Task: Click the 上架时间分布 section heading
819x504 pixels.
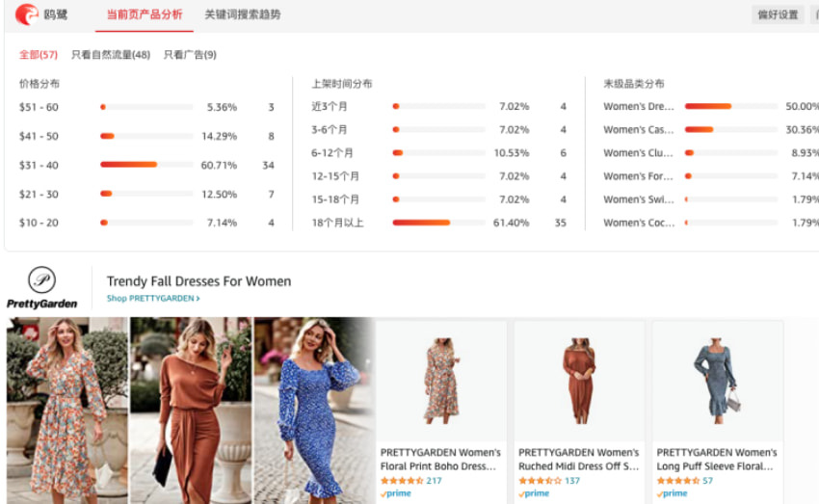Action: pos(342,84)
